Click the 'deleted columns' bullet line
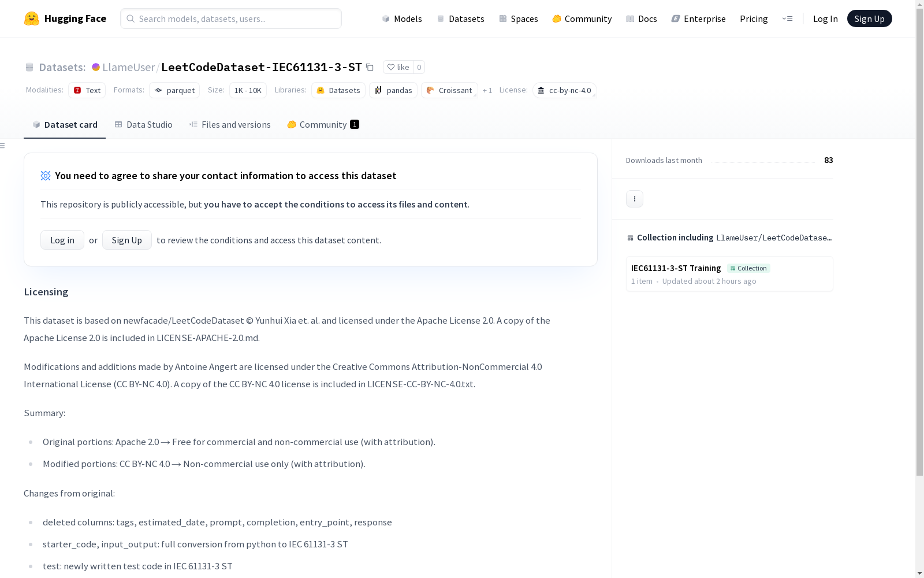Image resolution: width=924 pixels, height=578 pixels. 217,522
